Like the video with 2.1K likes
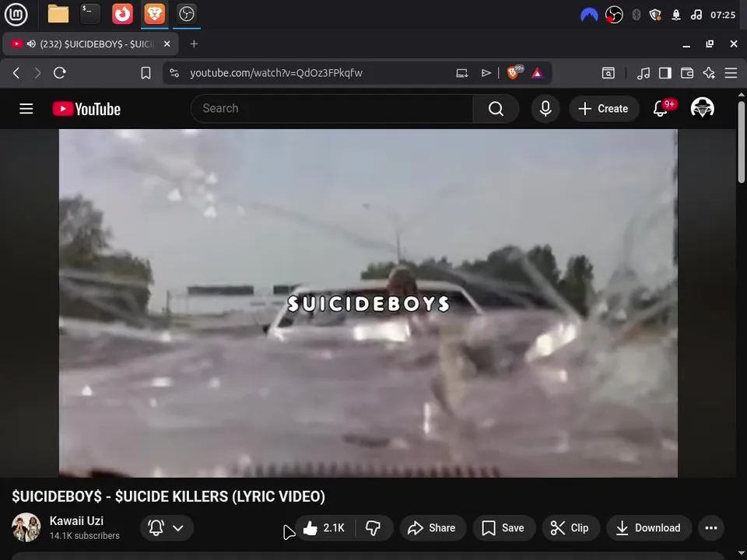Screen dimensions: 747x560 click(325, 527)
